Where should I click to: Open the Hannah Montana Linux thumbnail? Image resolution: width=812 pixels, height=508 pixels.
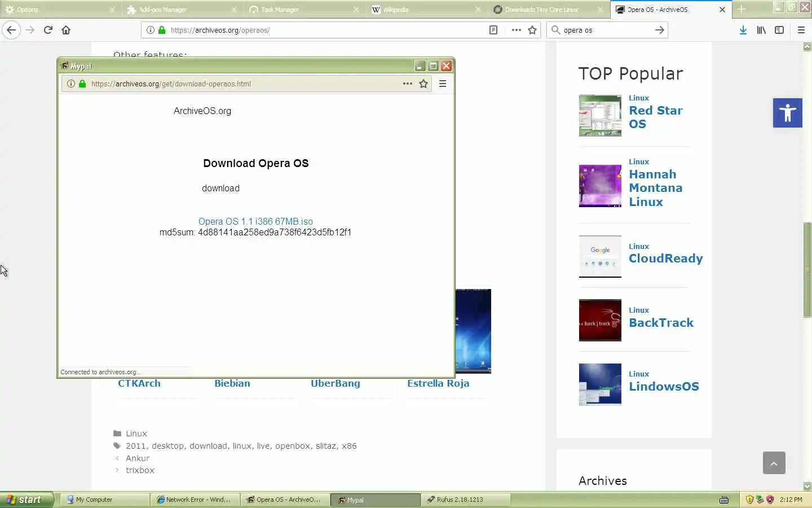(x=600, y=186)
